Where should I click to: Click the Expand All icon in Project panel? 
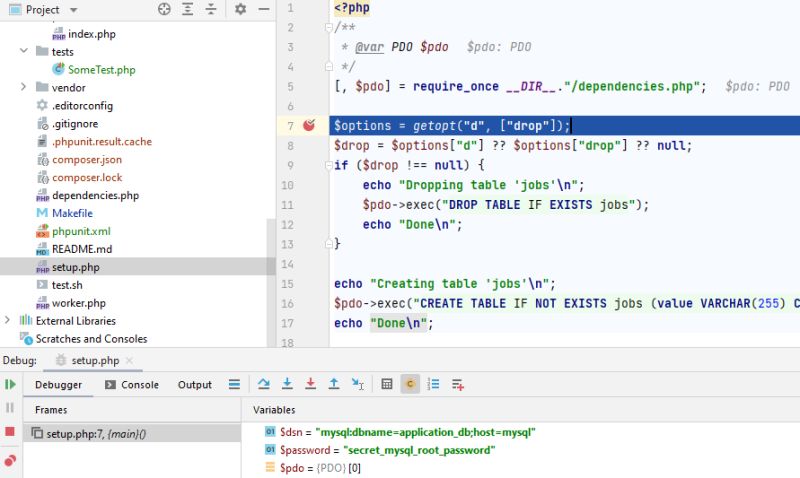coord(187,9)
